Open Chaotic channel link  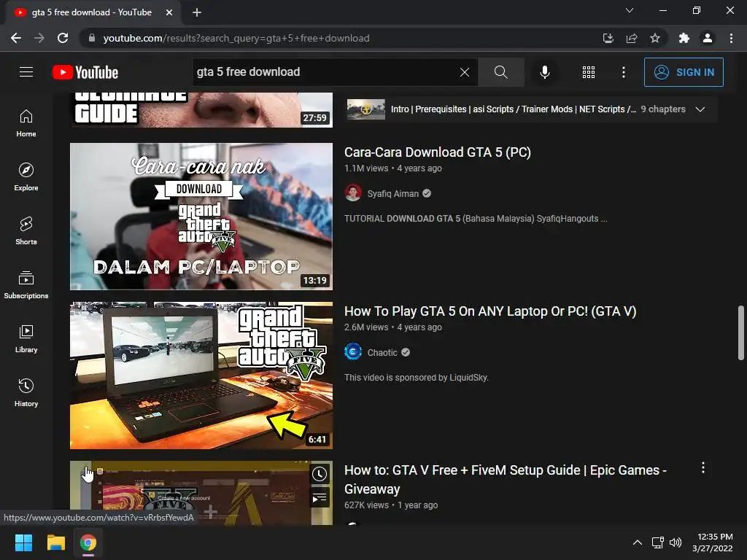pyautogui.click(x=382, y=352)
